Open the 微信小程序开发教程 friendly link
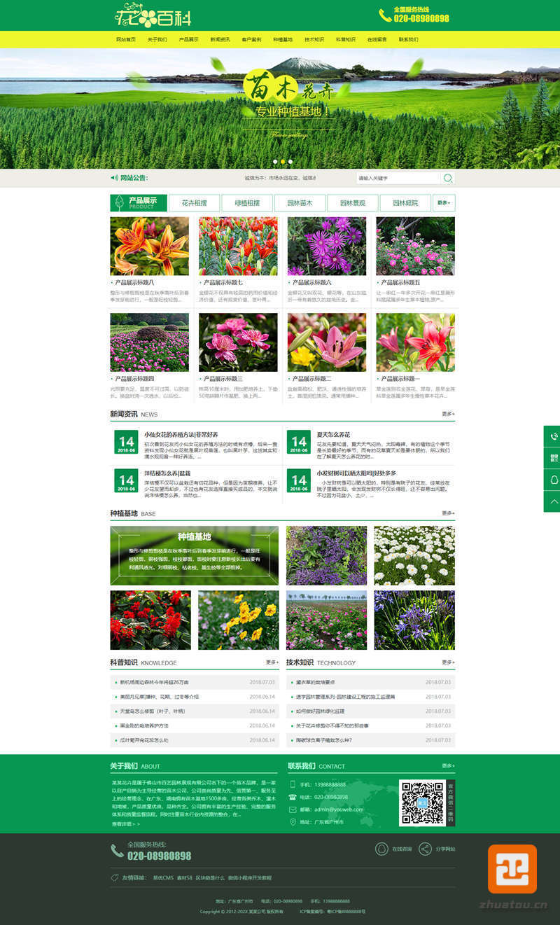 (249, 877)
